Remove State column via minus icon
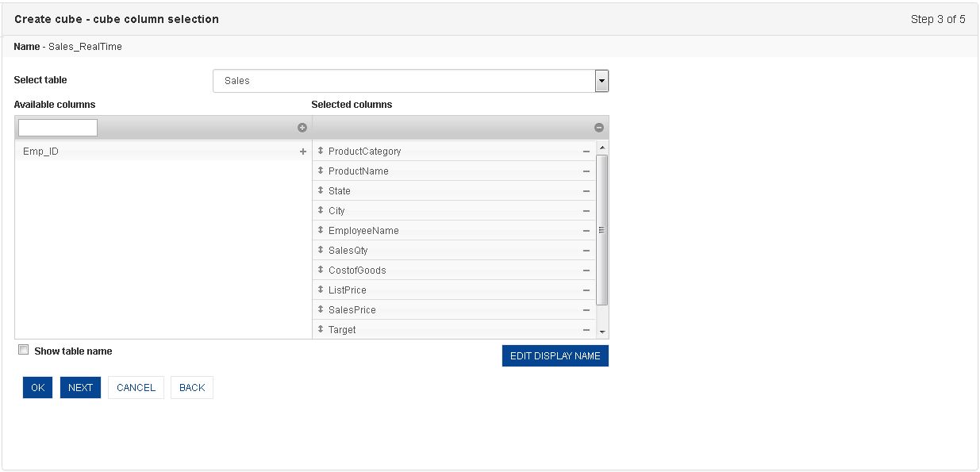The width and height of the screenshot is (980, 472). click(x=586, y=191)
